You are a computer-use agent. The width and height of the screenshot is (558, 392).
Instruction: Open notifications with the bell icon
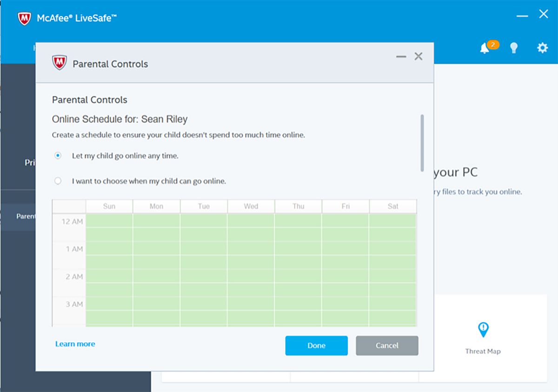click(x=485, y=48)
